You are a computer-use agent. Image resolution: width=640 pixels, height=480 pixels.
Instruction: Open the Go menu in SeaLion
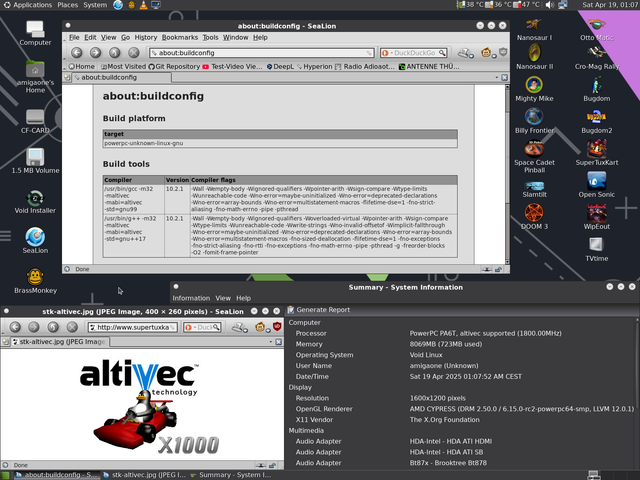pyautogui.click(x=125, y=37)
